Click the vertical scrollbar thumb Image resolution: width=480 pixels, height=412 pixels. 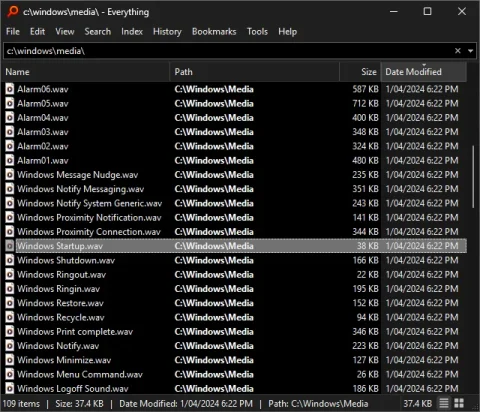click(473, 177)
